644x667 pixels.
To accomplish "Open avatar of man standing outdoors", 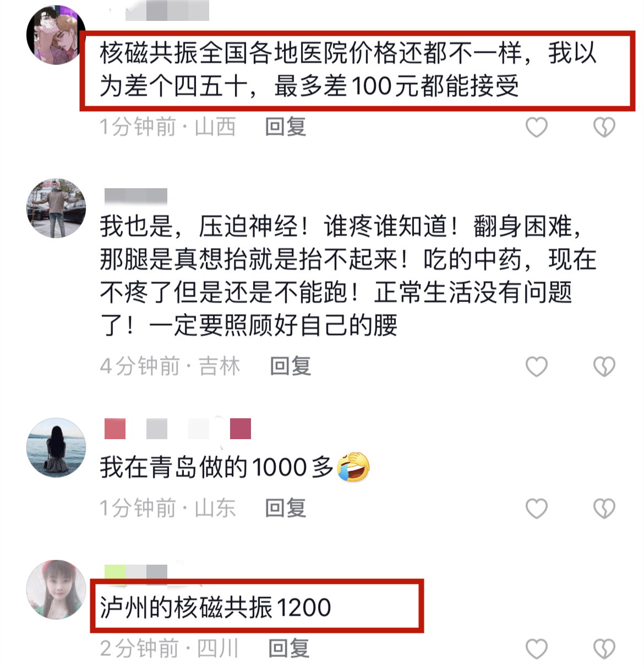I will (56, 208).
